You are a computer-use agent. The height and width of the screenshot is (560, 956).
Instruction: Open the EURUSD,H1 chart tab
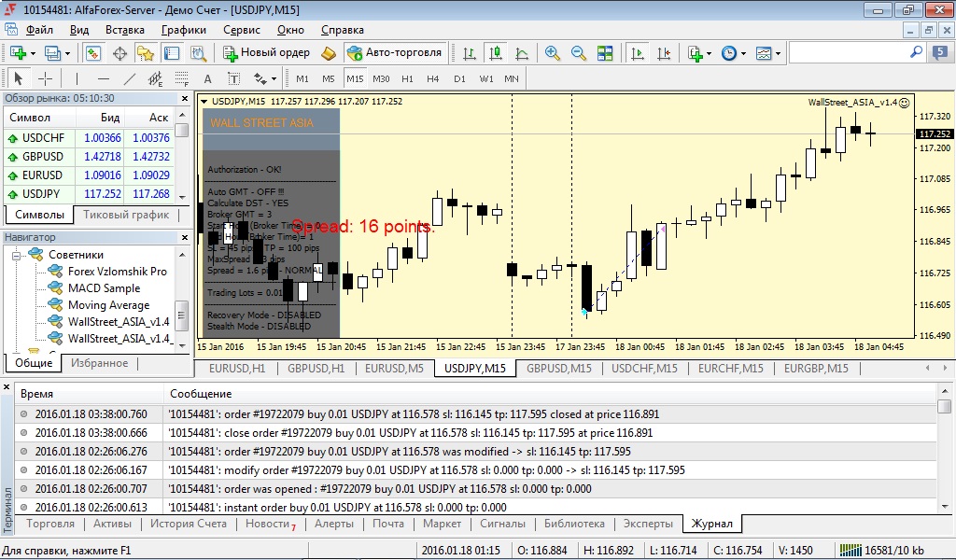(237, 368)
